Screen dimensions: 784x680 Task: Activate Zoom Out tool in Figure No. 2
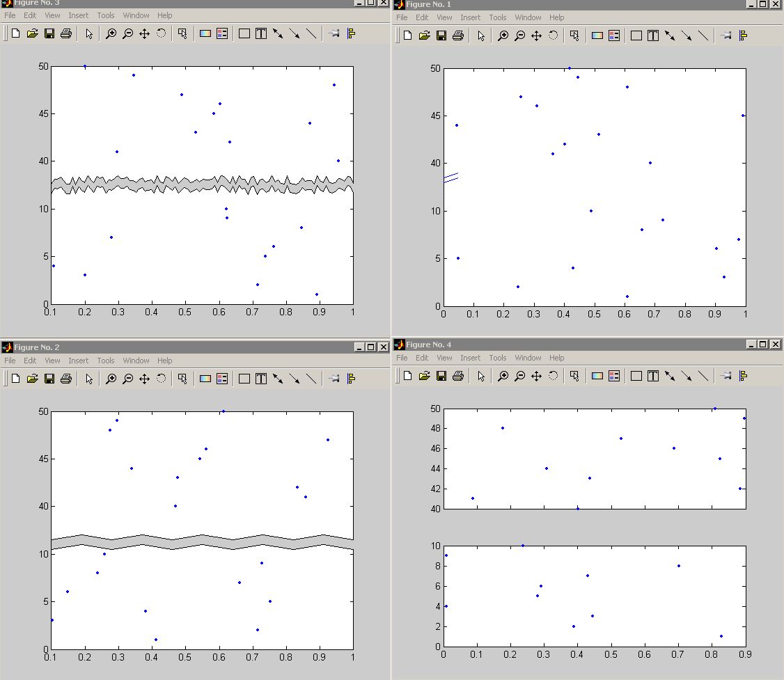(x=128, y=379)
